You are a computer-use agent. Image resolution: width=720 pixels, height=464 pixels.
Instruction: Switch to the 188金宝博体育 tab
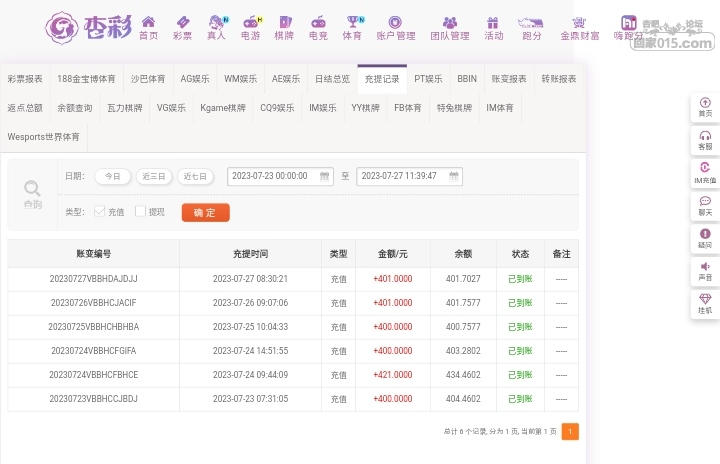[x=86, y=79]
